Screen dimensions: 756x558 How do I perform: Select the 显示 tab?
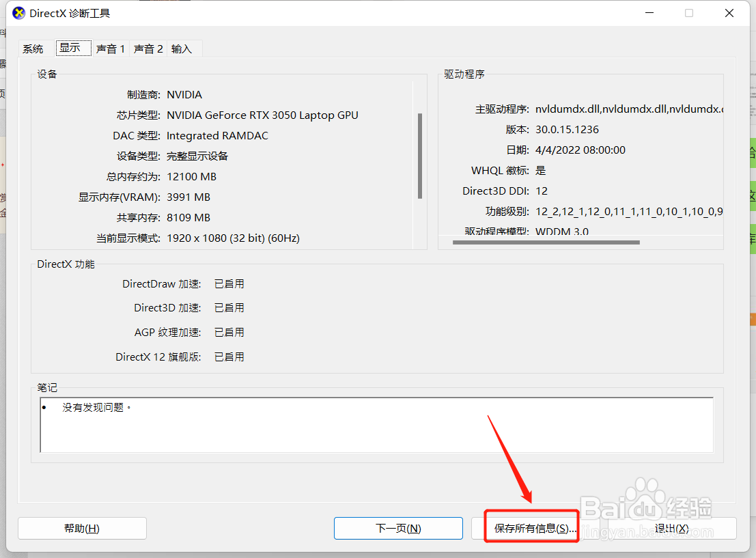pos(73,48)
